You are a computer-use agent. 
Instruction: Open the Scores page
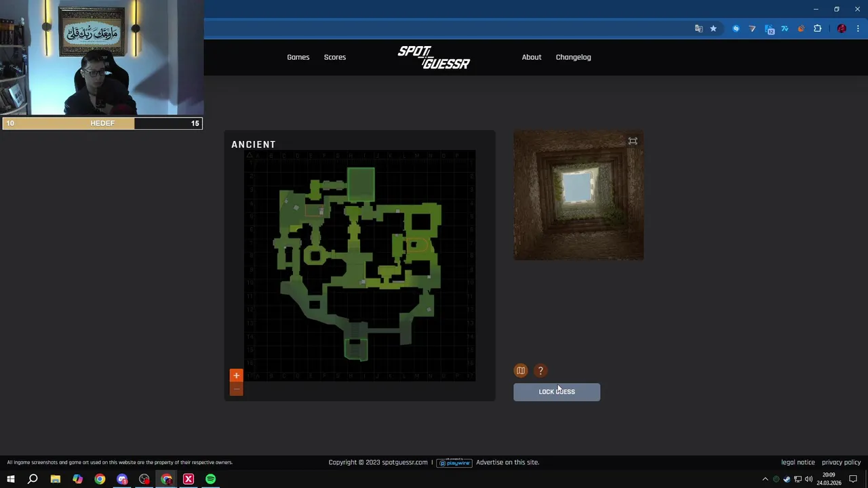335,57
